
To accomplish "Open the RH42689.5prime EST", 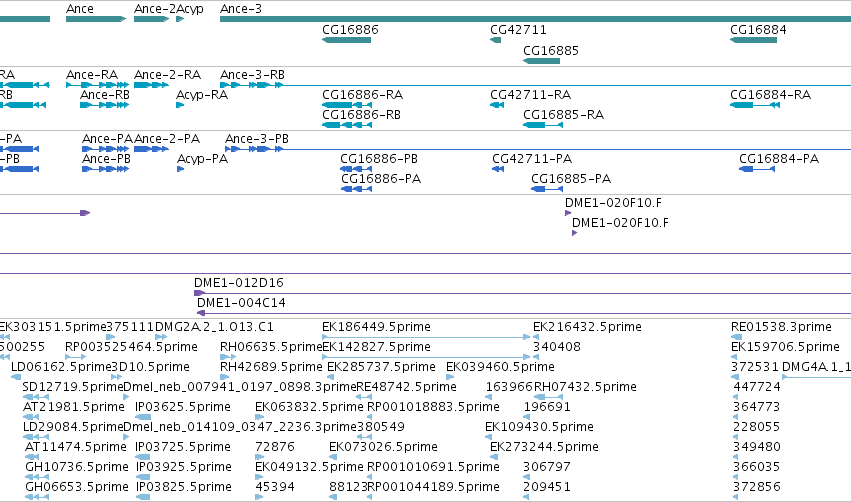I will (x=225, y=377).
